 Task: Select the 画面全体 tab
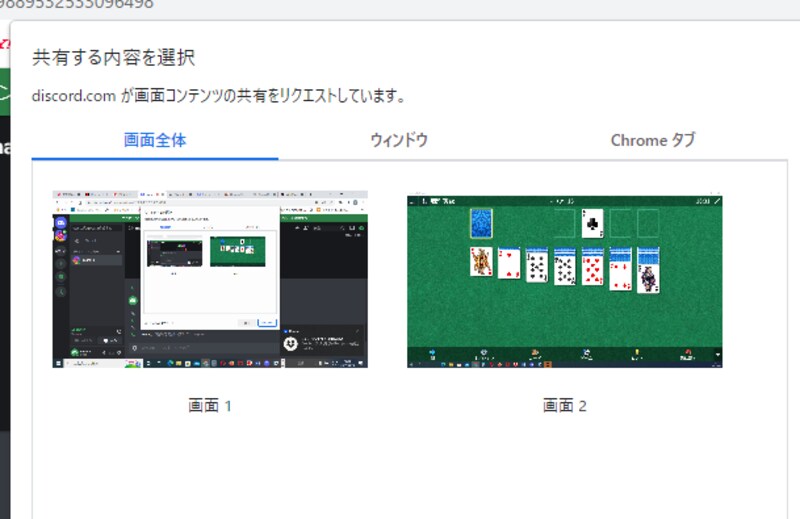(x=155, y=140)
